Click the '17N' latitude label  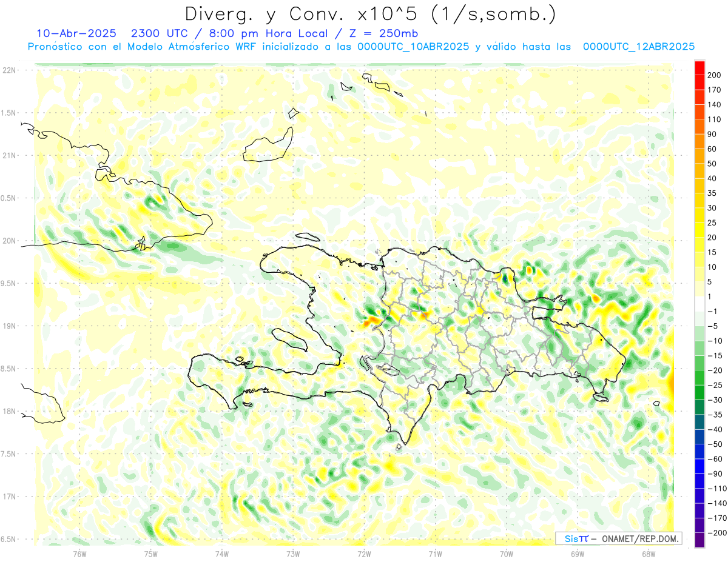click(9, 497)
